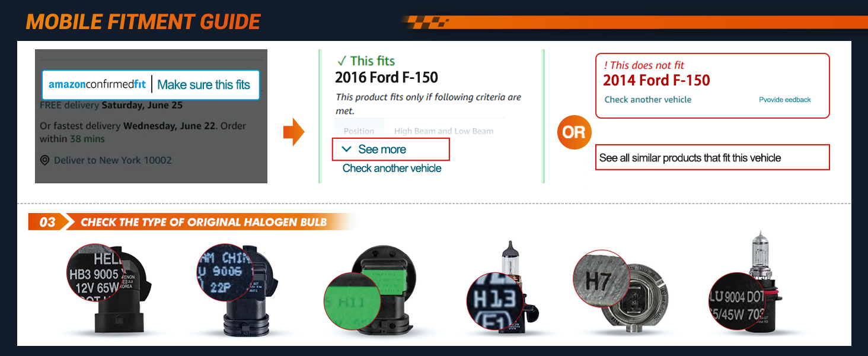
Task: Click the green checkmark next to This fits
Action: point(342,61)
